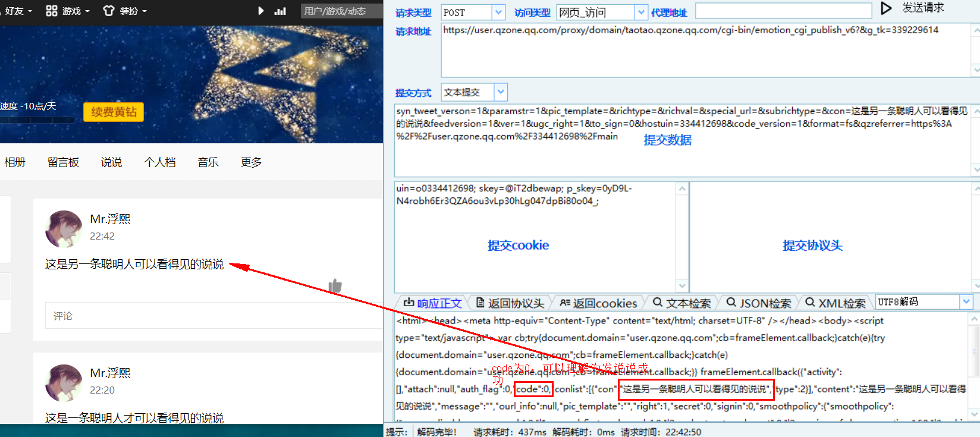Click the 续费黄钻 button
Viewport: 980px width, 437px height.
pos(114,112)
